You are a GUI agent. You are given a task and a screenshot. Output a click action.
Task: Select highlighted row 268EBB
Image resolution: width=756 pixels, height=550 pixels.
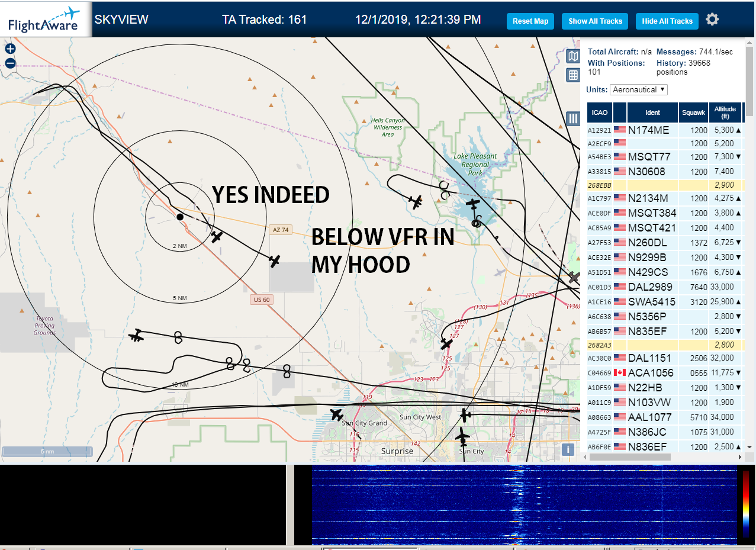664,185
